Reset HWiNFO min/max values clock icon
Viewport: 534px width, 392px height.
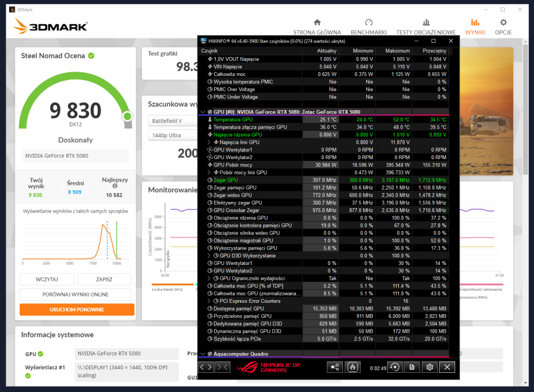click(395, 367)
